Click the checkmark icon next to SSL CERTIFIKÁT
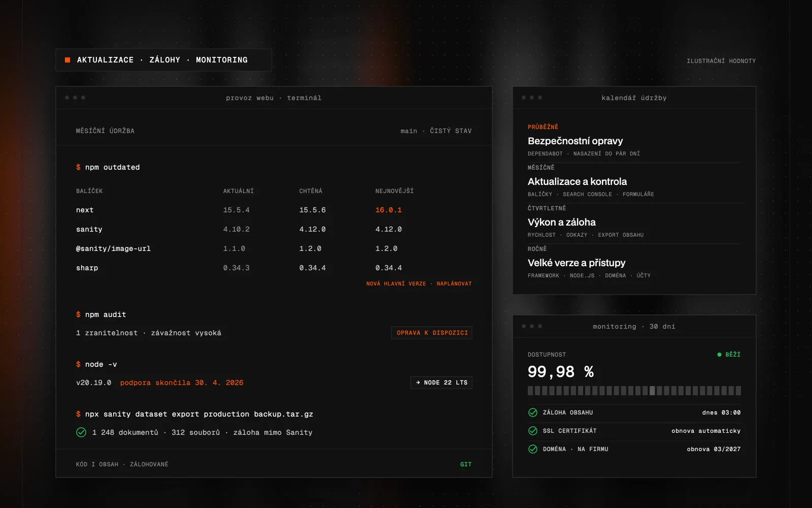Screen dimensions: 812x508 click(533, 431)
